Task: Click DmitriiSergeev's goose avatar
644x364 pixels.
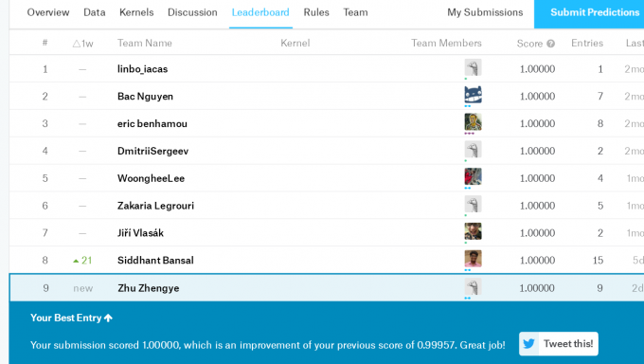Action: coord(473,150)
